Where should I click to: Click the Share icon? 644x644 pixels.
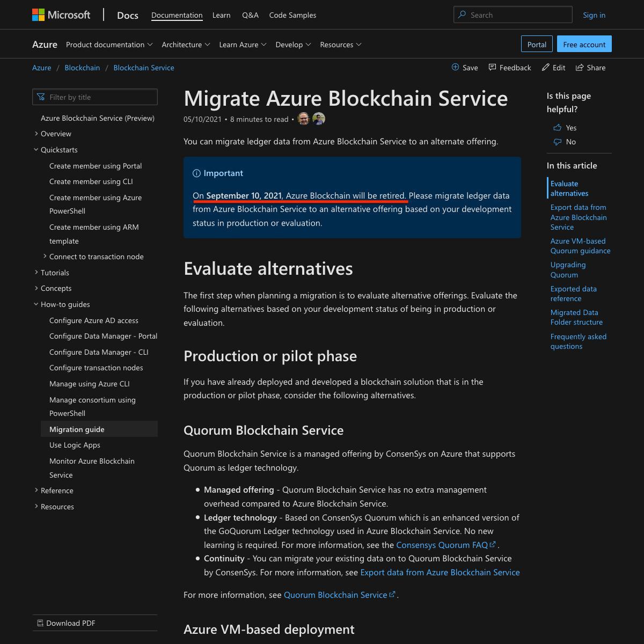pyautogui.click(x=580, y=67)
